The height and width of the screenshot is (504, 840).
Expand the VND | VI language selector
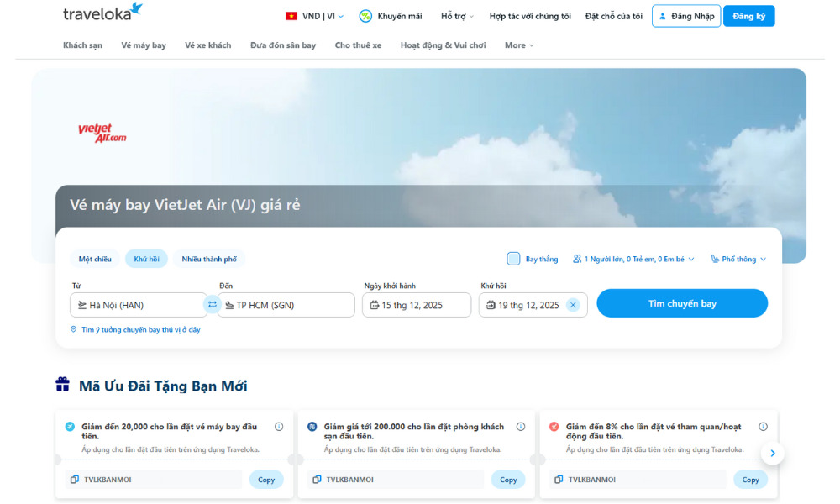(312, 15)
